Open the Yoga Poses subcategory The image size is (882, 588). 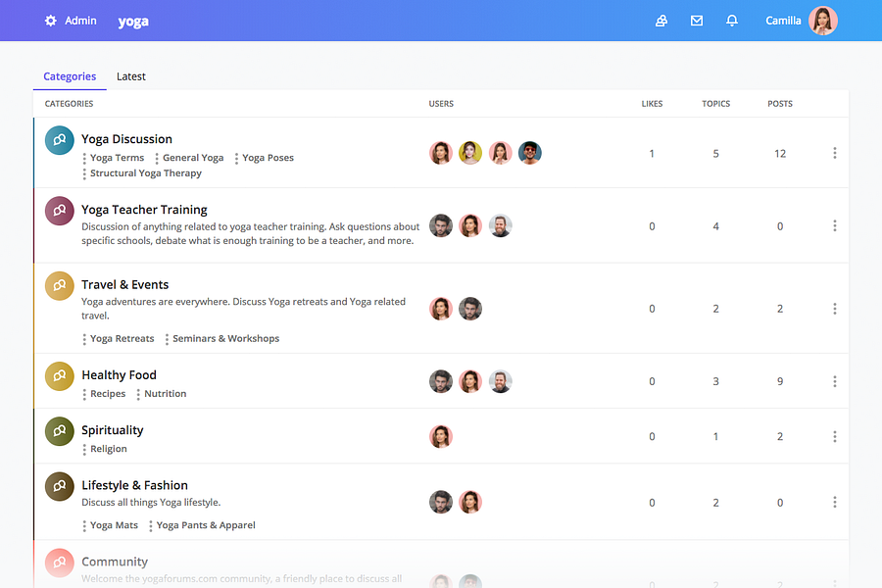[268, 158]
